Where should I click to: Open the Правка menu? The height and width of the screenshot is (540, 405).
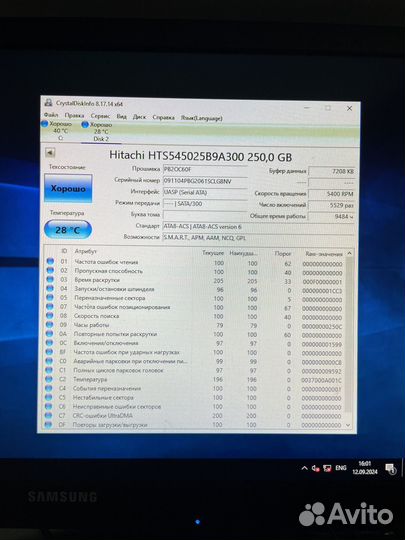(74, 115)
